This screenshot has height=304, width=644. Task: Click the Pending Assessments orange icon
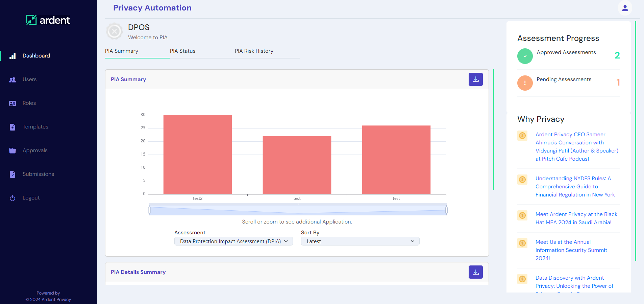(525, 83)
